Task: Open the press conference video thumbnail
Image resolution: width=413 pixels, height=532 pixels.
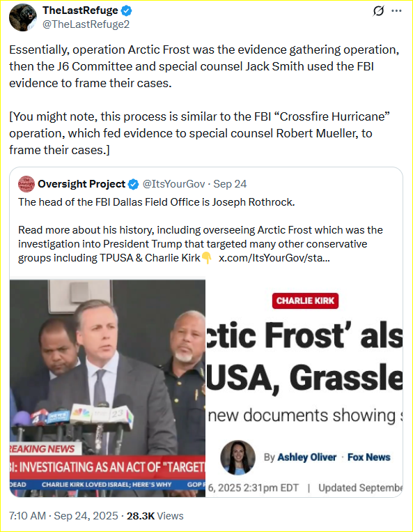Action: [x=107, y=388]
